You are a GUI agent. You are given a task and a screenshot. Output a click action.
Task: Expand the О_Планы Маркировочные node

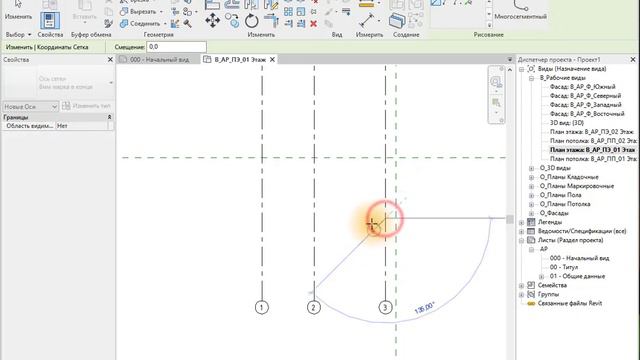[531, 186]
